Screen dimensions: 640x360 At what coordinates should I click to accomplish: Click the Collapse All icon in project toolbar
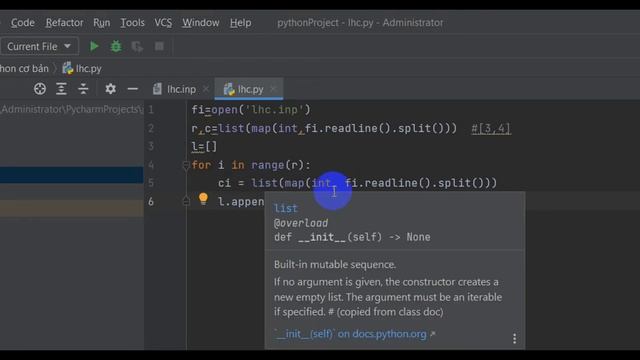83,89
